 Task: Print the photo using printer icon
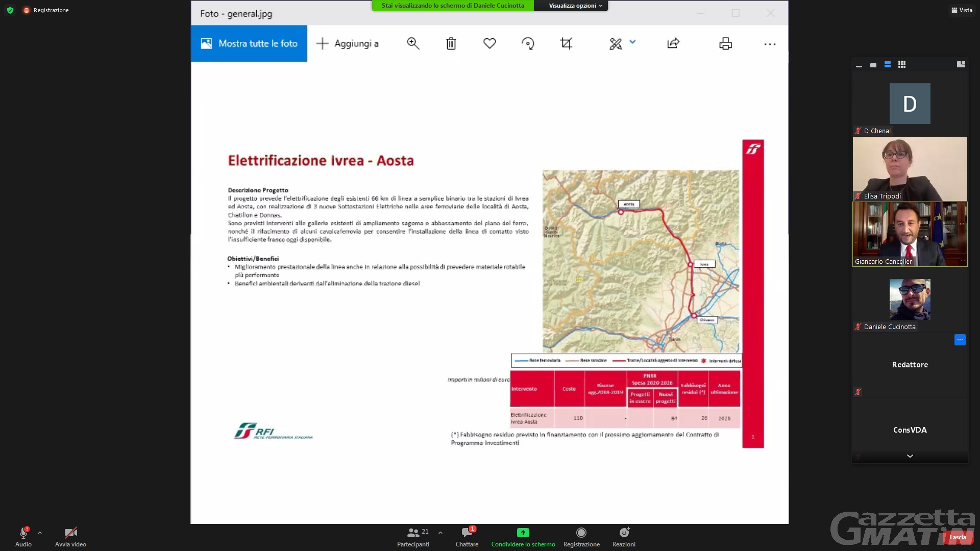click(725, 43)
